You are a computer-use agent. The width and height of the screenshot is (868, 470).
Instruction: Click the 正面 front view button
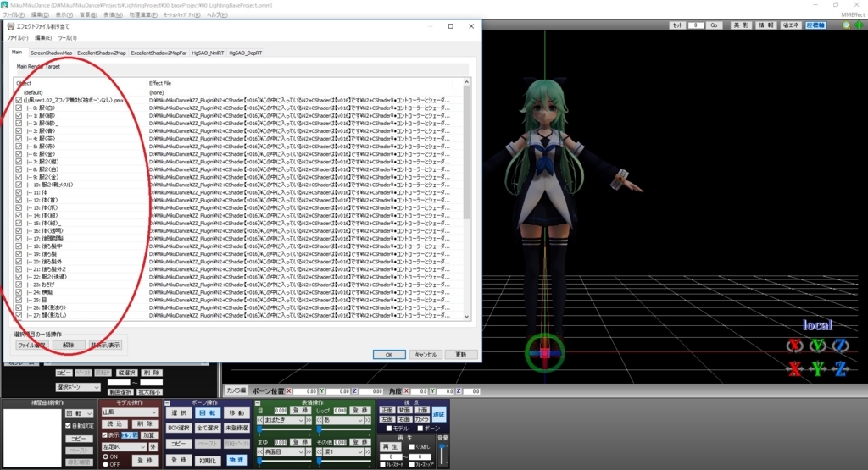(x=387, y=410)
